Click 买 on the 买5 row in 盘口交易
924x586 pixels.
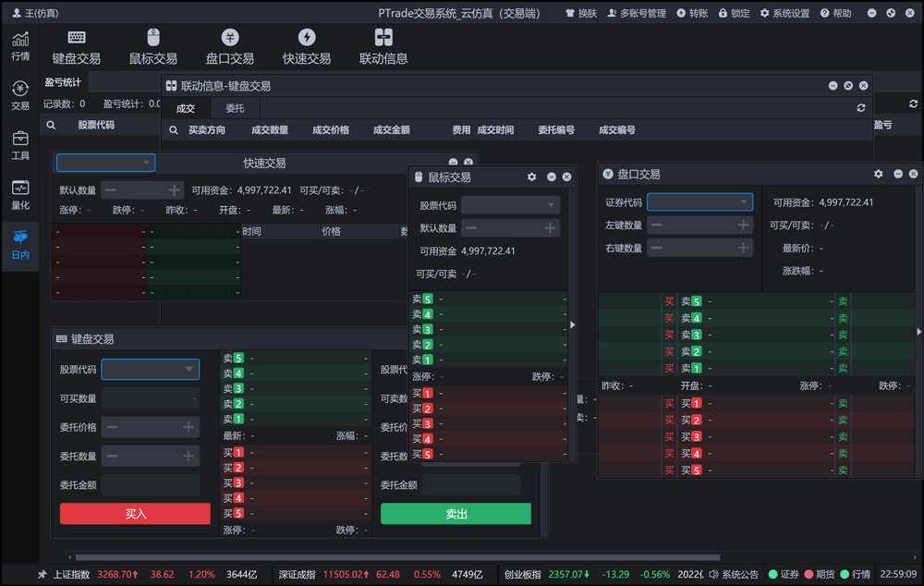pyautogui.click(x=669, y=470)
